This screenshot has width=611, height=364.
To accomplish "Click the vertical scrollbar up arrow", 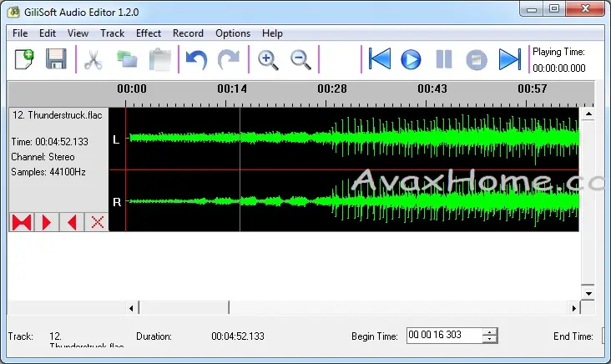I will coord(588,114).
